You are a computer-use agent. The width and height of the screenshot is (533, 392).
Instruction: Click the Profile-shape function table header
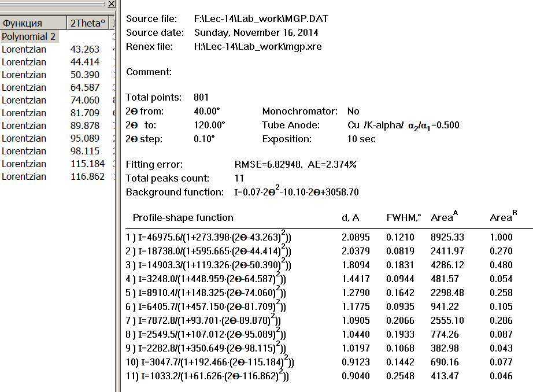(x=183, y=217)
